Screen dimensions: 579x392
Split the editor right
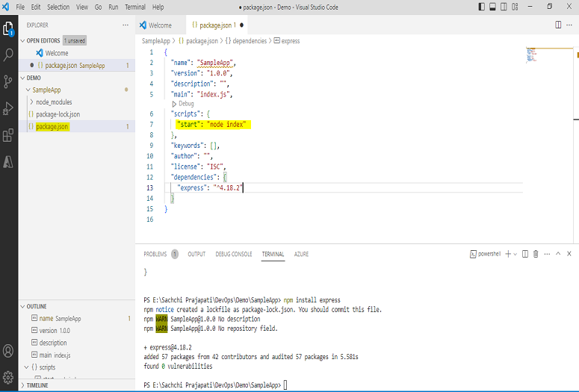click(558, 25)
